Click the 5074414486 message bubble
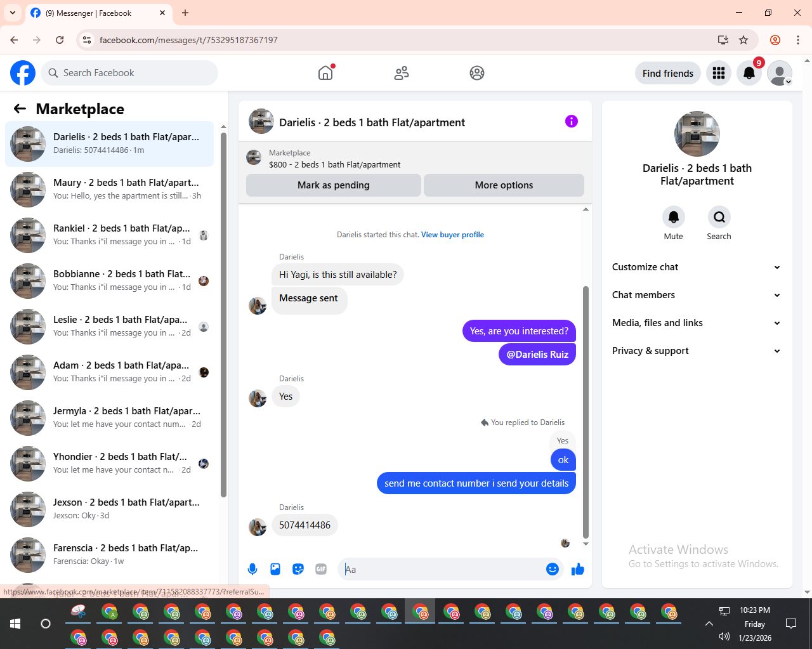The height and width of the screenshot is (649, 812). point(304,525)
